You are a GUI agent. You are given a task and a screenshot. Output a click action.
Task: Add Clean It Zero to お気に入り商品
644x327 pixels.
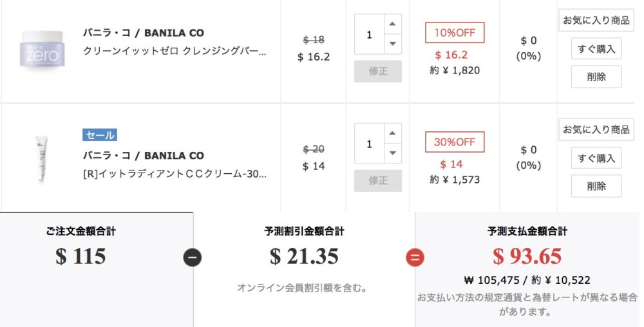pyautogui.click(x=596, y=20)
